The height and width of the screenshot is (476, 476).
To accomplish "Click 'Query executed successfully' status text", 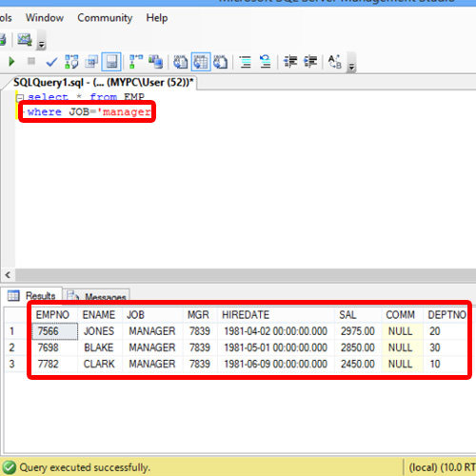I will [85, 467].
